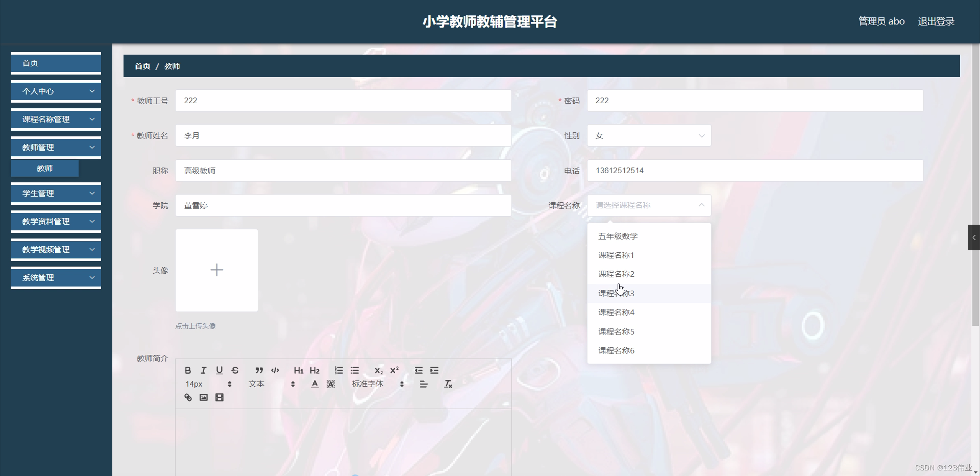This screenshot has width=980, height=476.
Task: Insert a video into the teacher intro
Action: click(x=219, y=397)
